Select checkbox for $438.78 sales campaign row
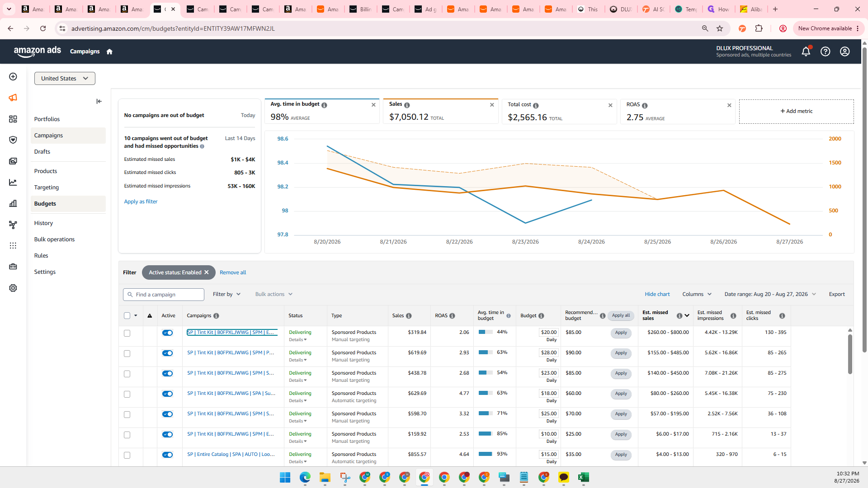Viewport: 868px width, 488px height. [127, 374]
